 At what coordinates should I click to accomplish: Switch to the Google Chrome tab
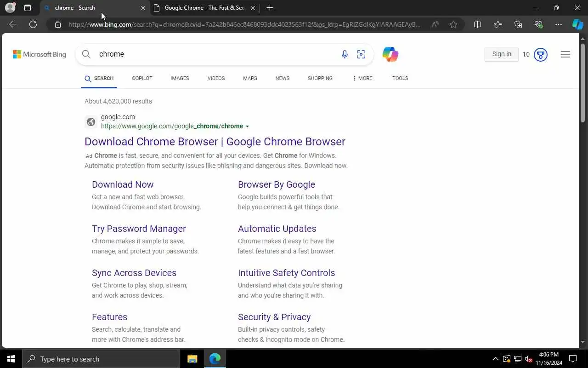pos(205,8)
